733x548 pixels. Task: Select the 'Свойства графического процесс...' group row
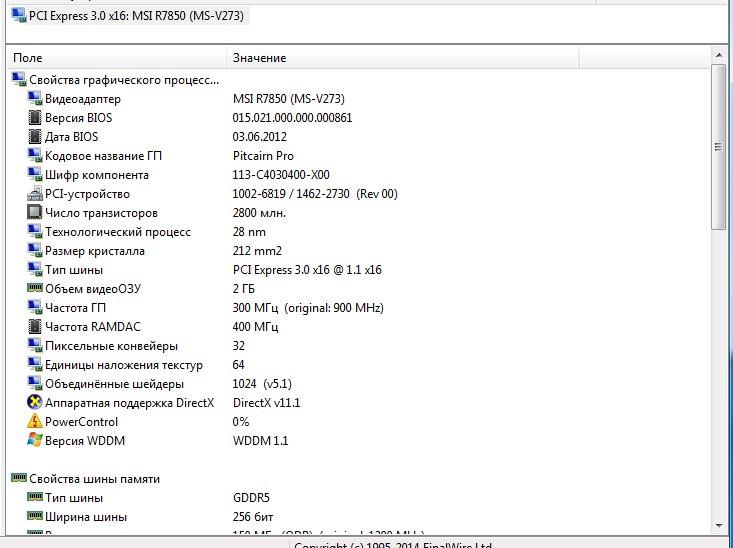(115, 80)
